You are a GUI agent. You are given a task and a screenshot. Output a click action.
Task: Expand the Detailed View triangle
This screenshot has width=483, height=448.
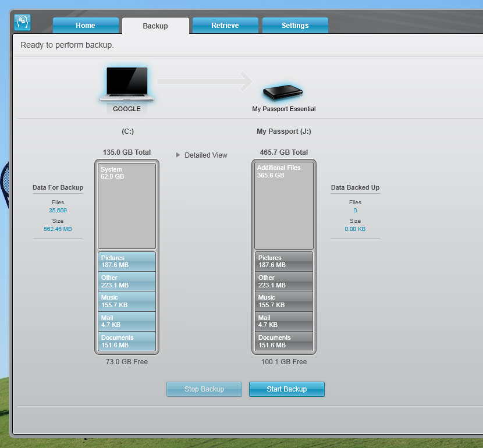(x=179, y=155)
